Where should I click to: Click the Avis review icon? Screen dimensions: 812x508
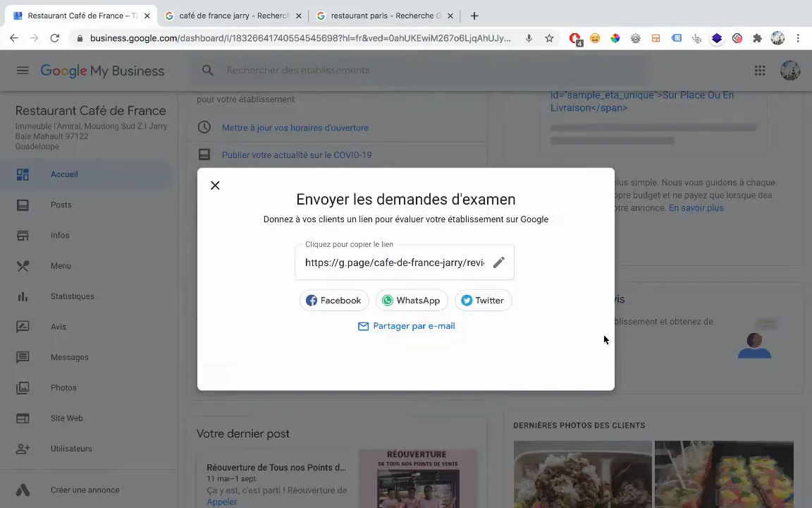pyautogui.click(x=23, y=327)
